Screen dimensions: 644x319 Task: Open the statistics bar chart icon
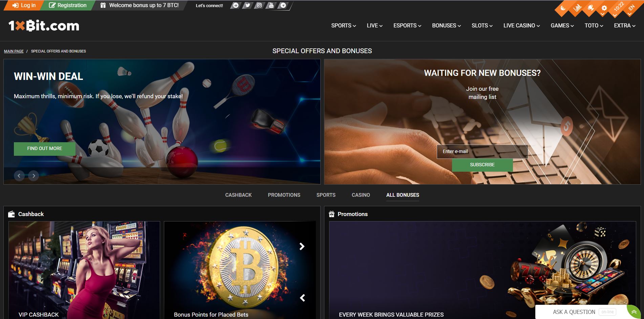[x=577, y=8]
